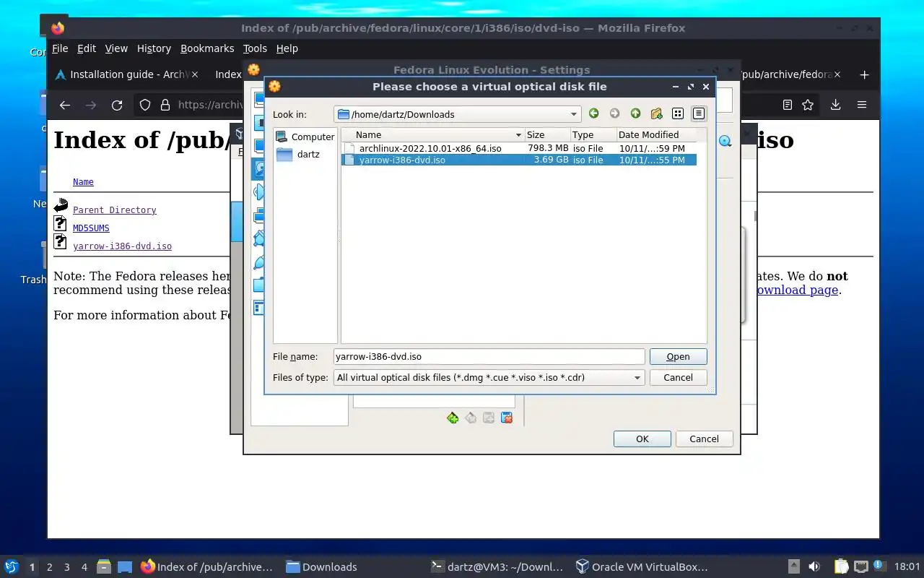Switch to Oracle VM VirtualBox taskbar item

coord(642,567)
